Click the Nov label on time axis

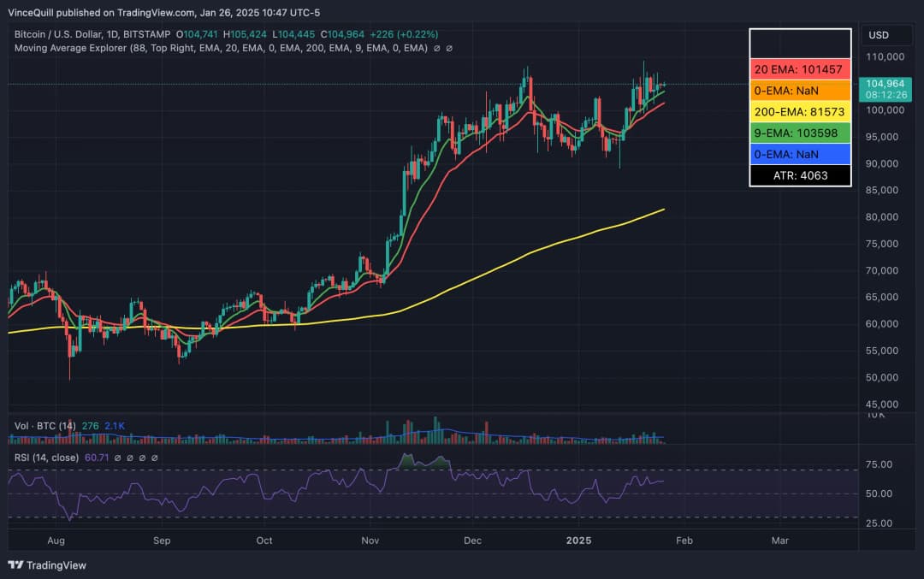(370, 541)
